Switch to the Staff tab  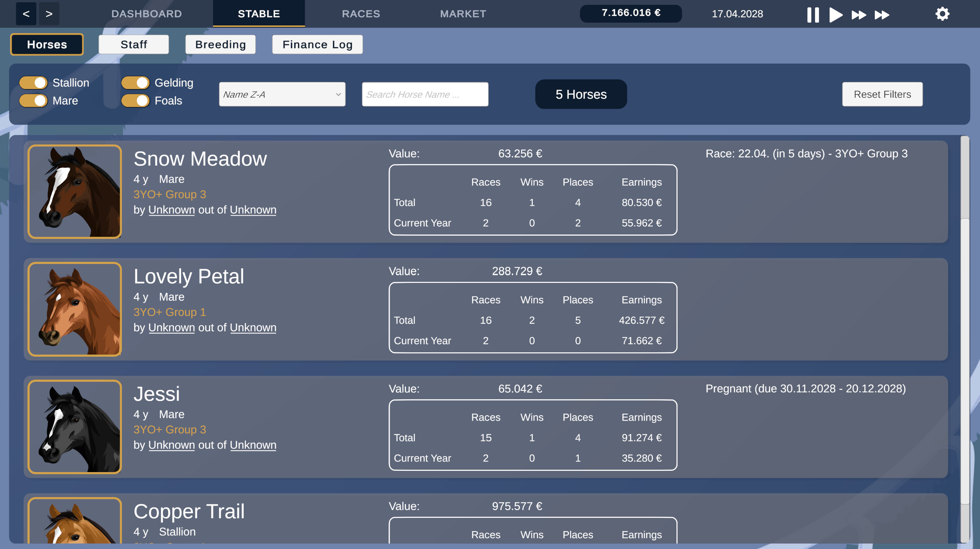(134, 44)
